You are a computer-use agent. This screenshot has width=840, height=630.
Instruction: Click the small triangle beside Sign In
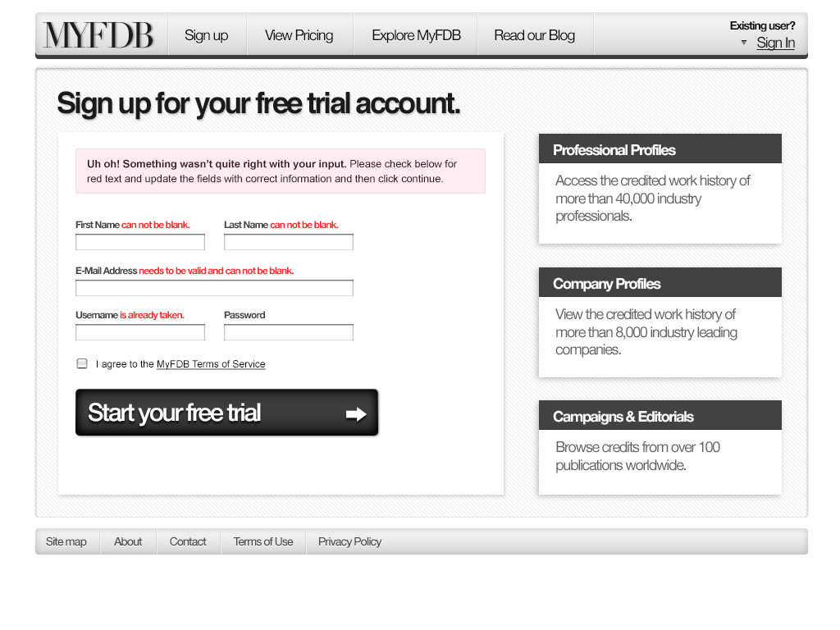[x=744, y=43]
